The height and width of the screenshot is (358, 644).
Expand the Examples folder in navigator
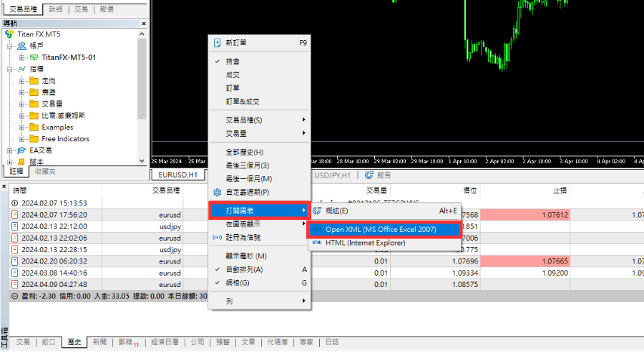coord(22,127)
